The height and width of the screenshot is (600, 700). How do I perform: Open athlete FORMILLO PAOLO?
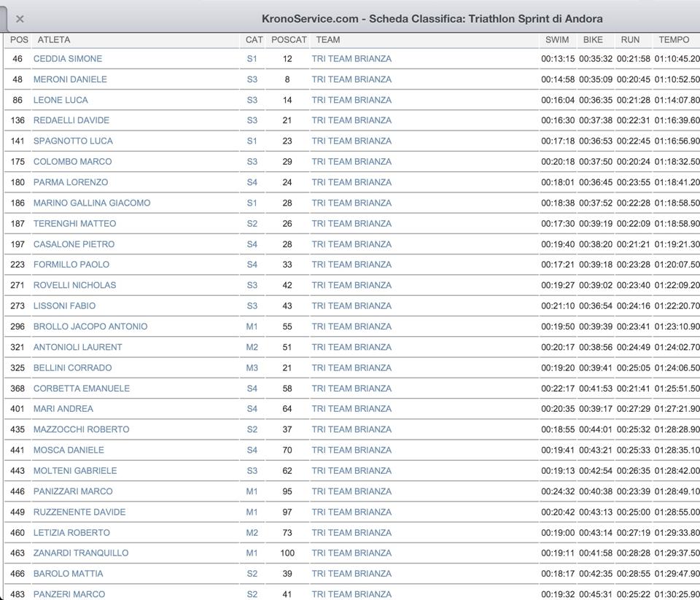click(x=71, y=265)
